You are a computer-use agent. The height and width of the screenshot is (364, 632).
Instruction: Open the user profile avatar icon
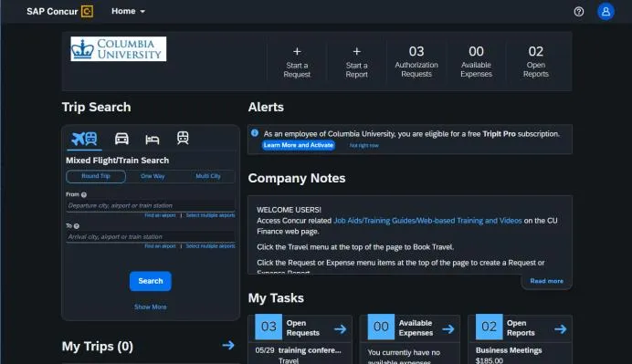tap(606, 12)
